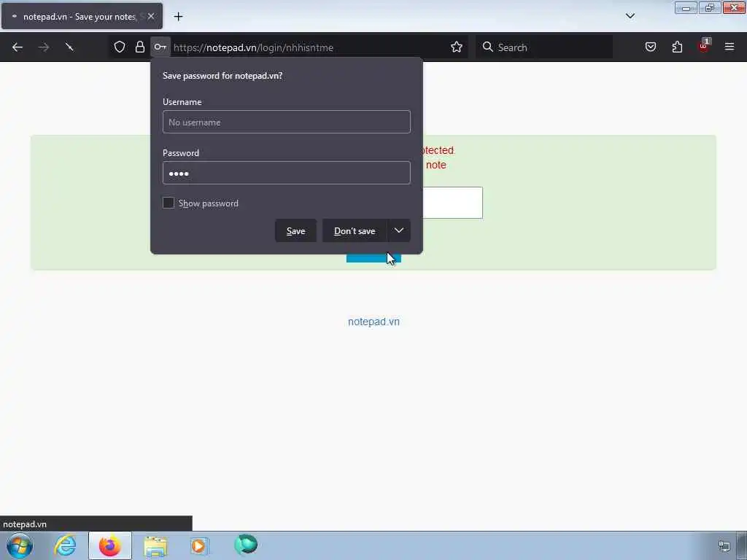Click the password key icon in address bar

(160, 47)
